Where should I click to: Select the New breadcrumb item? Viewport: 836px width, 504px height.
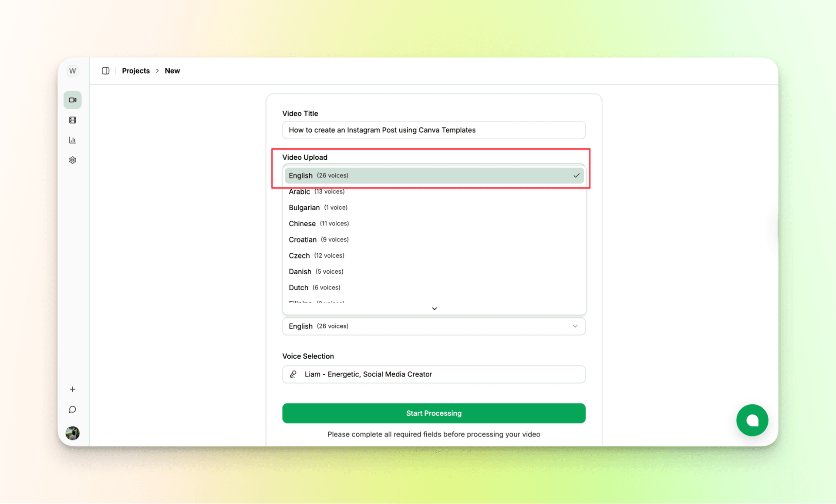point(172,71)
